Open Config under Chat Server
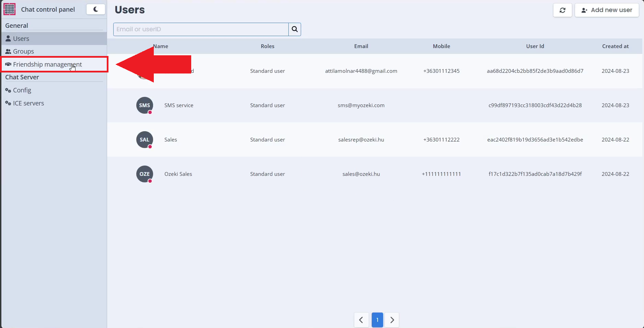 22,90
